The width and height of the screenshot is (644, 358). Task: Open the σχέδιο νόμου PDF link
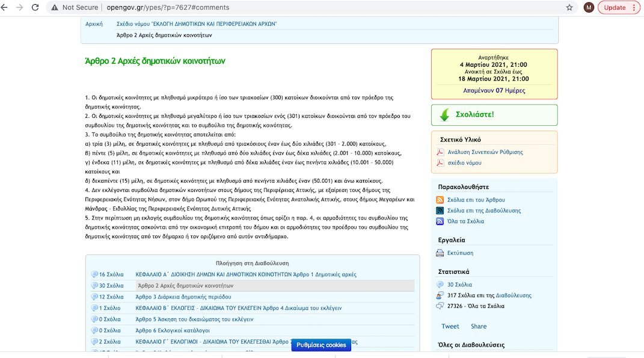tap(465, 163)
